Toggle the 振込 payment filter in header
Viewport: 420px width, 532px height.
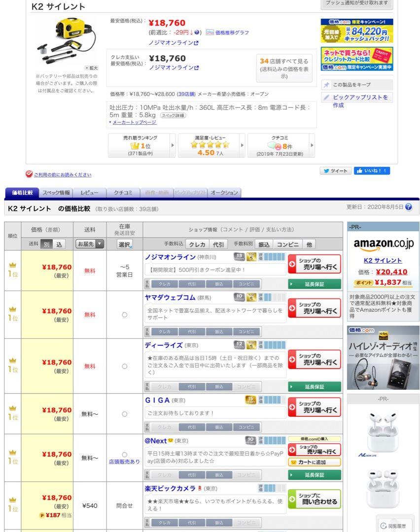tap(264, 244)
